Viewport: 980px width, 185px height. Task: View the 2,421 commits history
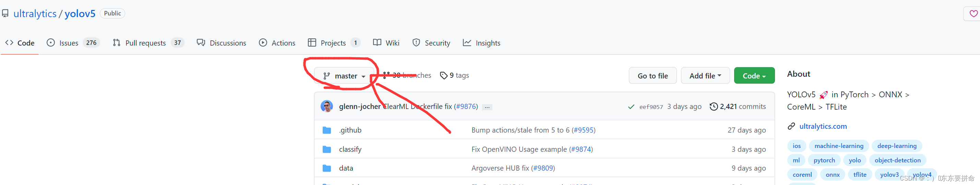(738, 107)
